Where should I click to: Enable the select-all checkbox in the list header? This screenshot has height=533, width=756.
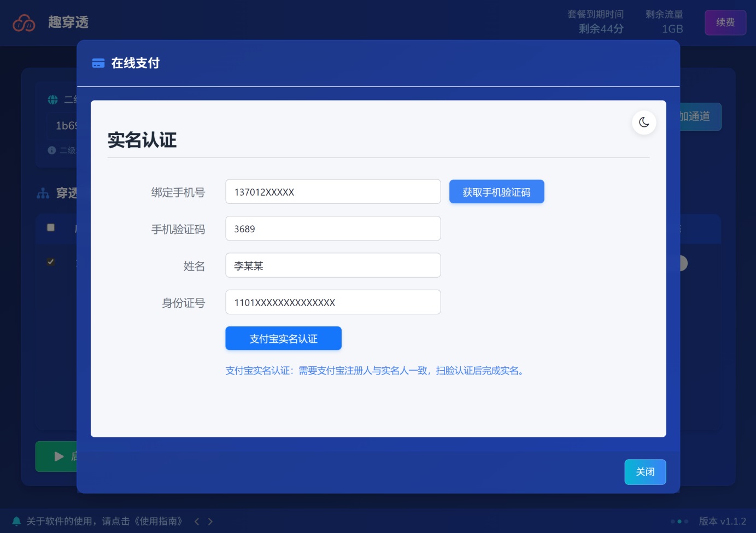[50, 227]
